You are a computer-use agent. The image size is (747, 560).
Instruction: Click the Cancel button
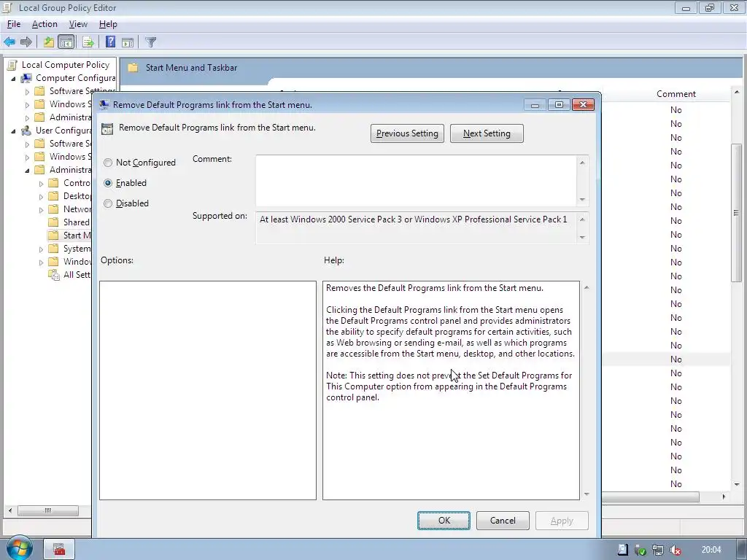[x=503, y=521]
